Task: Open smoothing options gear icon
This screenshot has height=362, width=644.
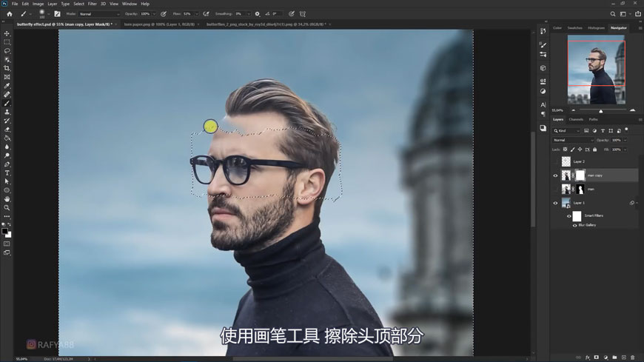Action: pos(258,14)
